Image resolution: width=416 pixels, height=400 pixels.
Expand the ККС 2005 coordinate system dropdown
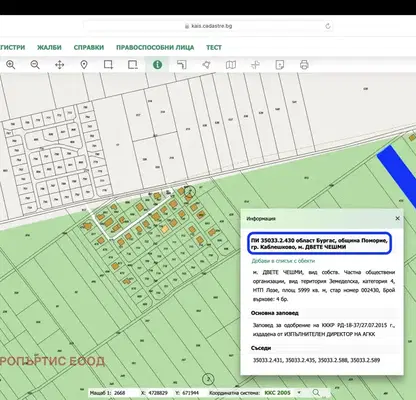pyautogui.click(x=282, y=393)
